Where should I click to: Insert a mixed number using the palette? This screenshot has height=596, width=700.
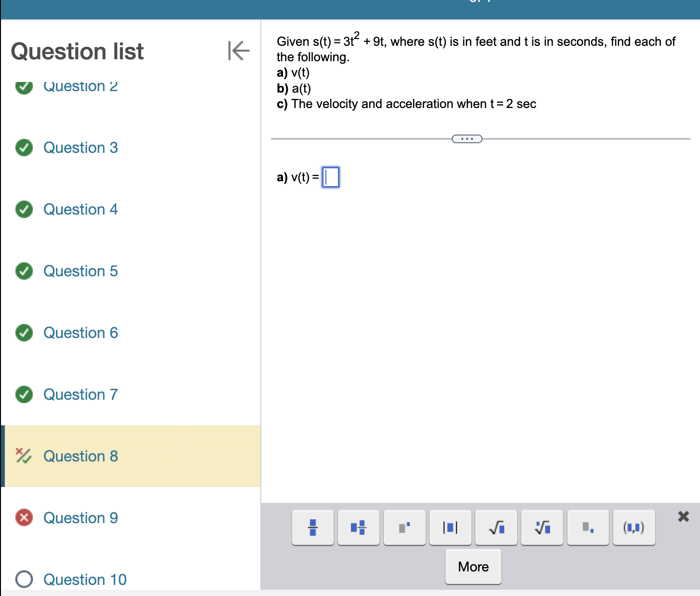(x=358, y=527)
